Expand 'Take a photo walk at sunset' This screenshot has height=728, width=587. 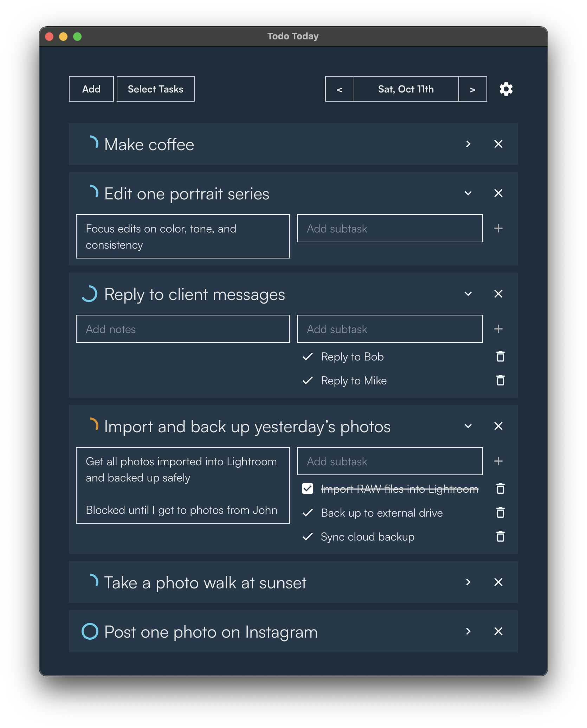coord(468,582)
